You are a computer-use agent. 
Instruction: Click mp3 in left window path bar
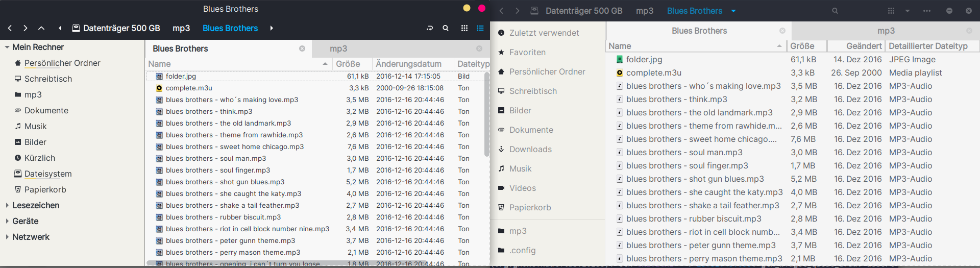181,29
